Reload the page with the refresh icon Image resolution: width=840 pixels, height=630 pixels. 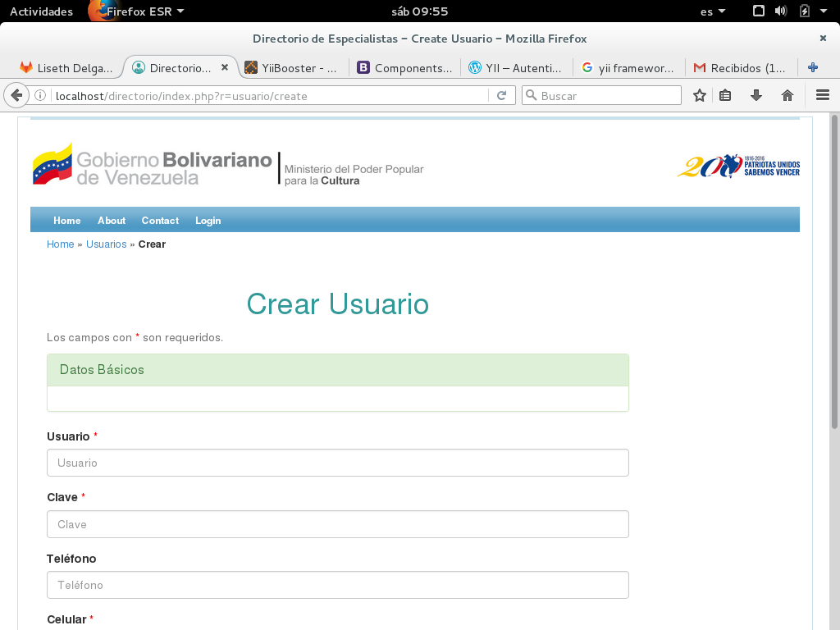[501, 96]
